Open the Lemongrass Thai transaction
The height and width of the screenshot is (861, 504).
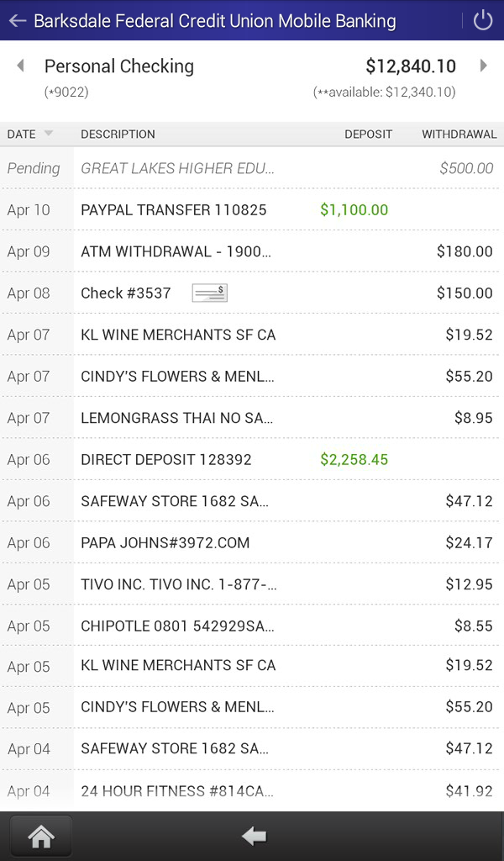252,418
